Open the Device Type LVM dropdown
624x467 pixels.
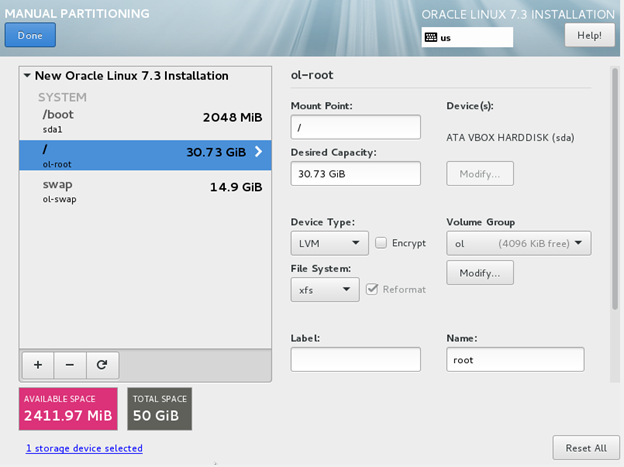[330, 243]
